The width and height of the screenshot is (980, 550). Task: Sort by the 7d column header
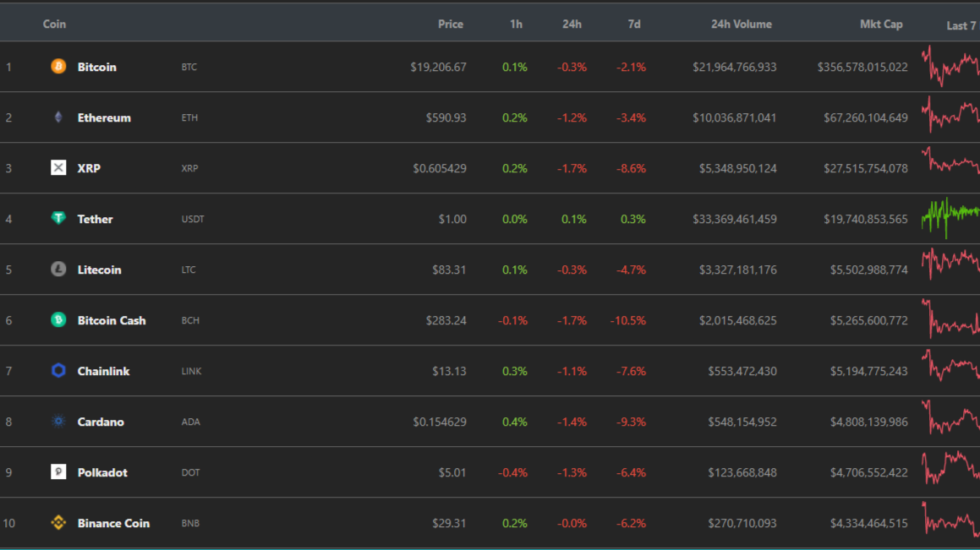point(634,25)
